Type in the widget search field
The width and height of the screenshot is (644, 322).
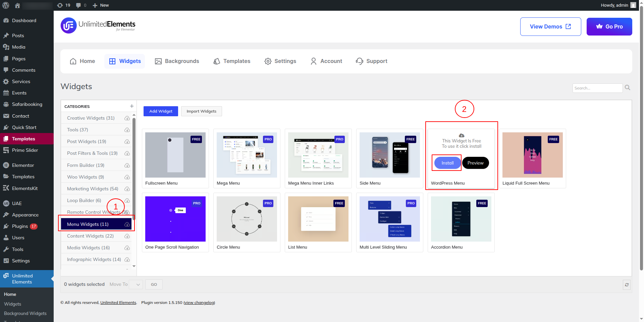(x=597, y=88)
